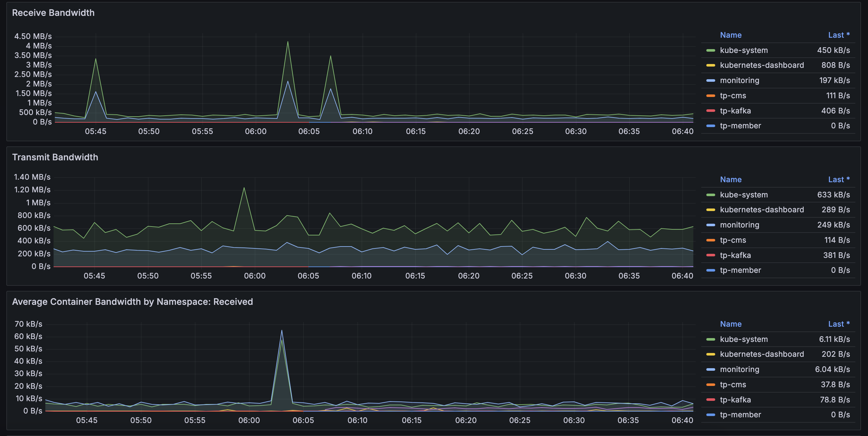Toggle tp-cms series in Average Container Bandwidth legend

tap(733, 384)
